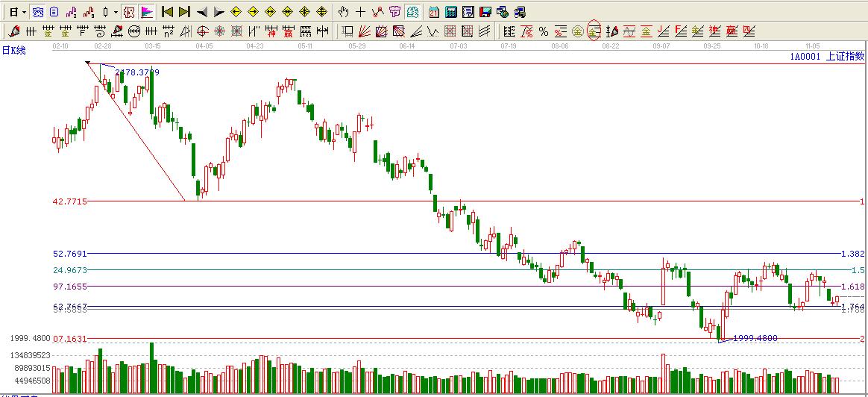Step forward using the black right arrow
This screenshot has height=397, width=868.
pyautogui.click(x=218, y=12)
